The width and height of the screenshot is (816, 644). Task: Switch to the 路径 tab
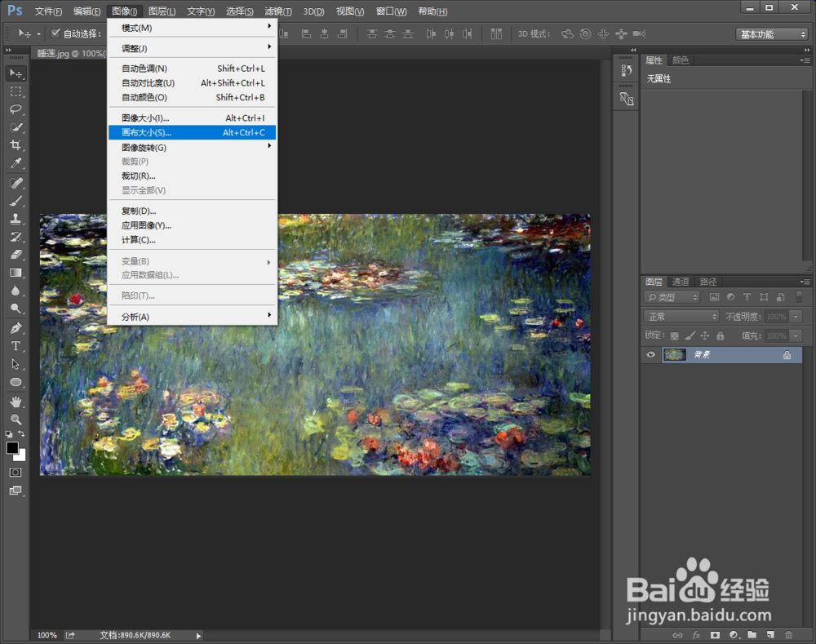pos(707,282)
